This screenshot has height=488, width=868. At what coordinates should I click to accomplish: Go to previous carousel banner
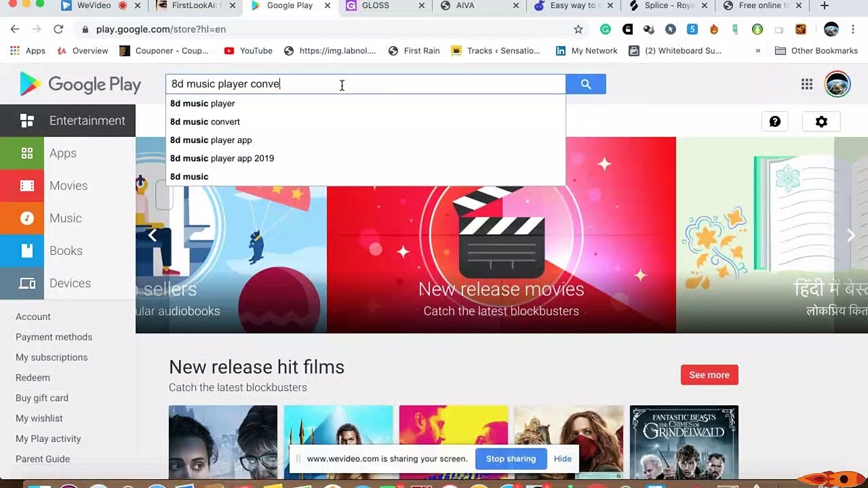tap(153, 235)
